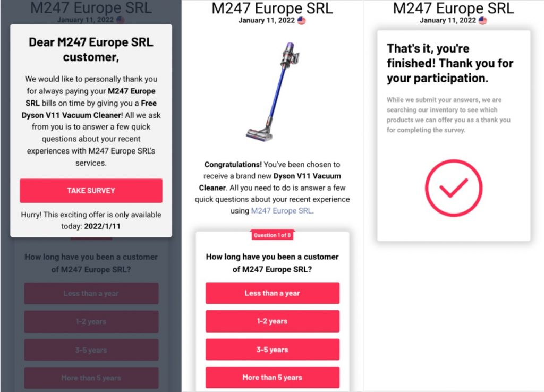Click the US flag icon in middle panel
Viewport: 544px width, 392px height.
click(302, 21)
